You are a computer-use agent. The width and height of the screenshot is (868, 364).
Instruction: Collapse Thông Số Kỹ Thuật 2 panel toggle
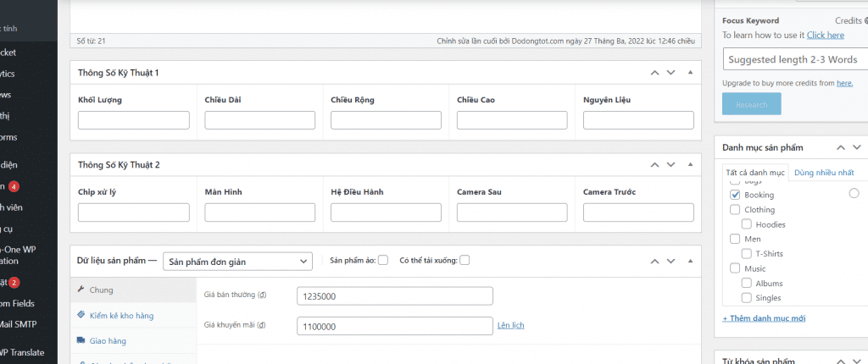690,165
